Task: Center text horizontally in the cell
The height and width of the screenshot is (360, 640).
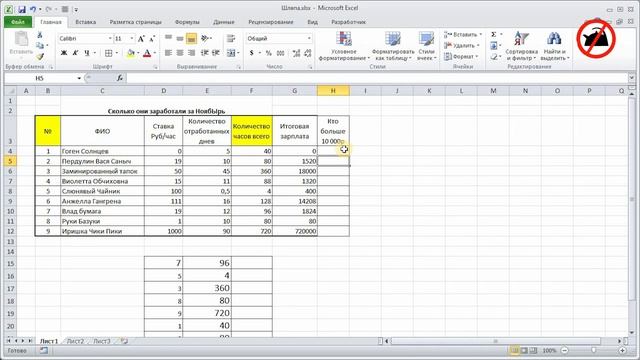Action: point(180,53)
